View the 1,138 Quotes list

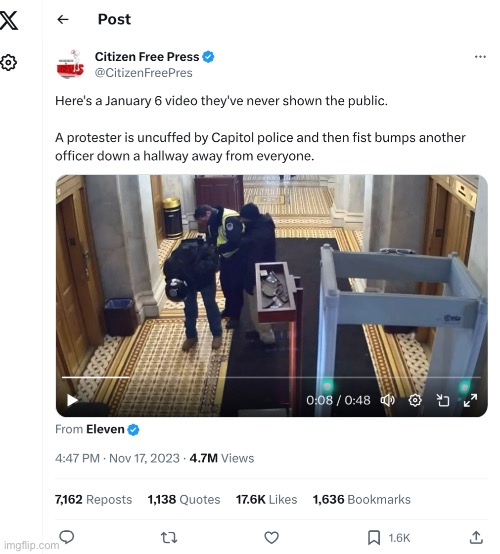pos(184,500)
